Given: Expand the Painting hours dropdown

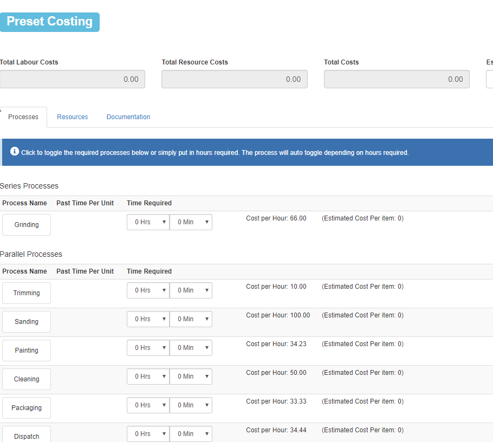Looking at the screenshot, I should point(148,348).
